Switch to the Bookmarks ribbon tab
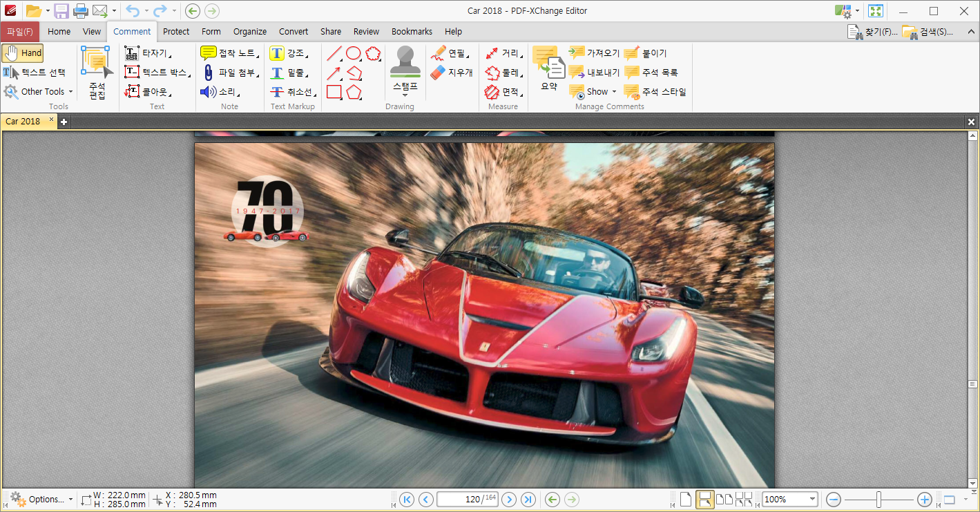The width and height of the screenshot is (980, 512). tap(412, 31)
